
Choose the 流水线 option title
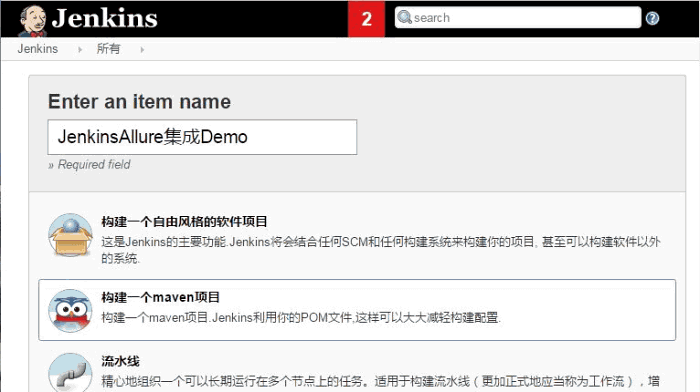click(x=121, y=361)
